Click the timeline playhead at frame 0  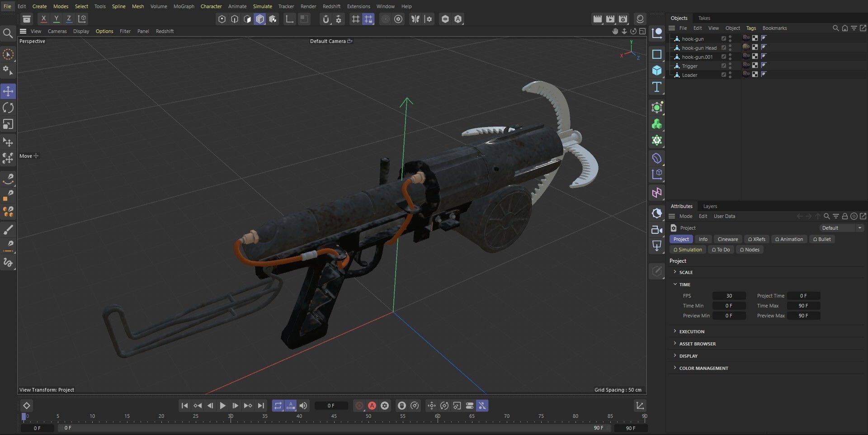point(24,416)
